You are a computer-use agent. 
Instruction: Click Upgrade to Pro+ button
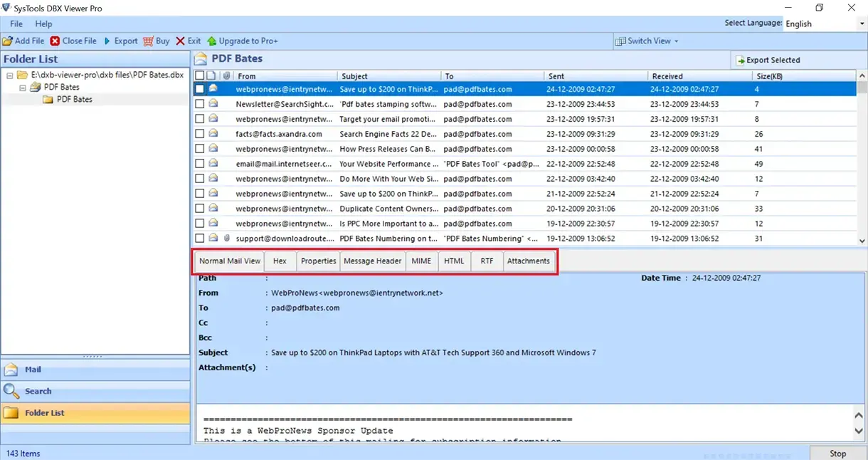pyautogui.click(x=243, y=41)
